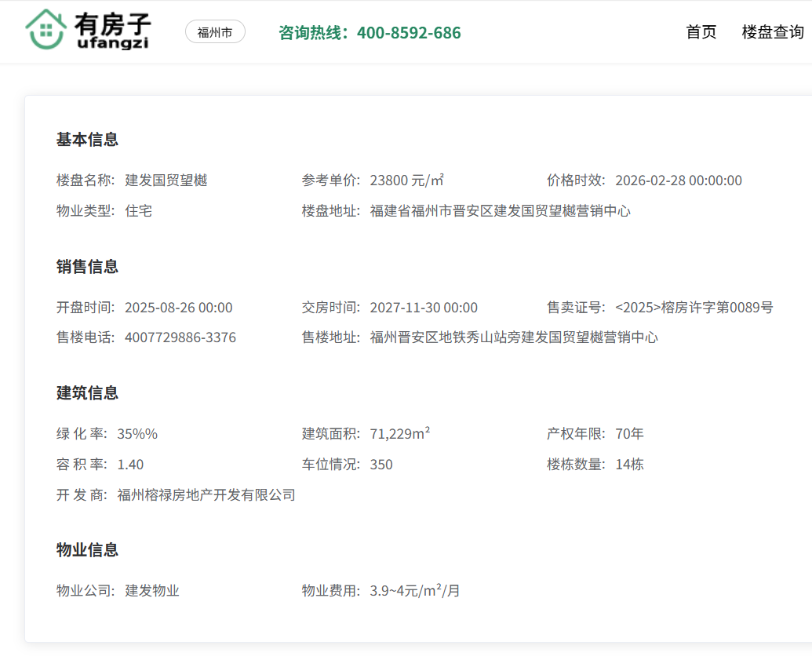
Task: Click the 基本信息 section heading
Action: [87, 140]
